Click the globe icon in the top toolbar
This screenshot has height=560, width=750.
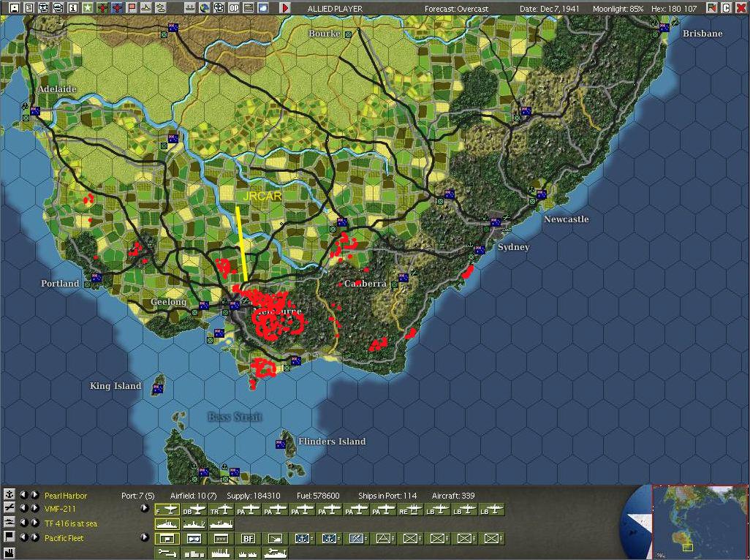point(204,7)
